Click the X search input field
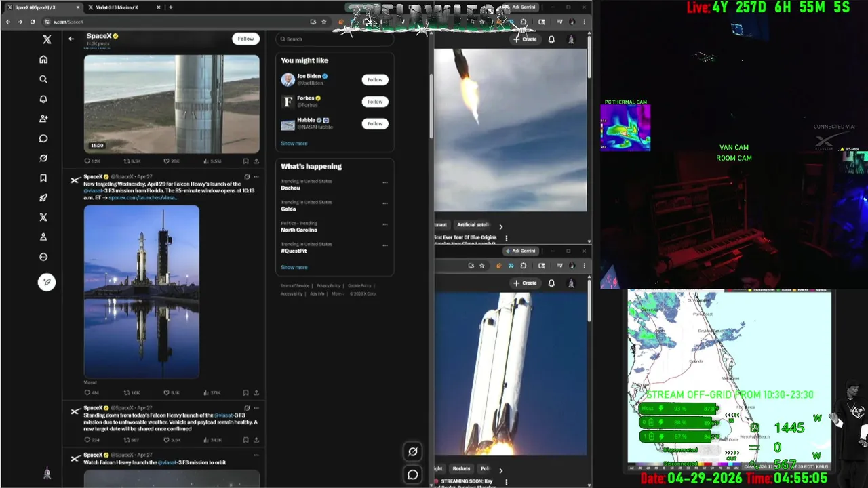The width and height of the screenshot is (868, 488). point(334,39)
